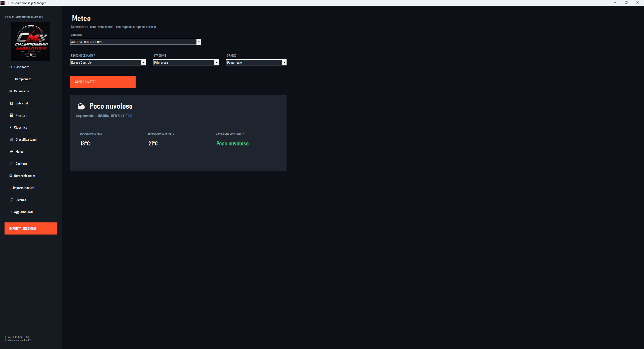Click the Entry list people icon
This screenshot has width=644, height=349.
11,103
